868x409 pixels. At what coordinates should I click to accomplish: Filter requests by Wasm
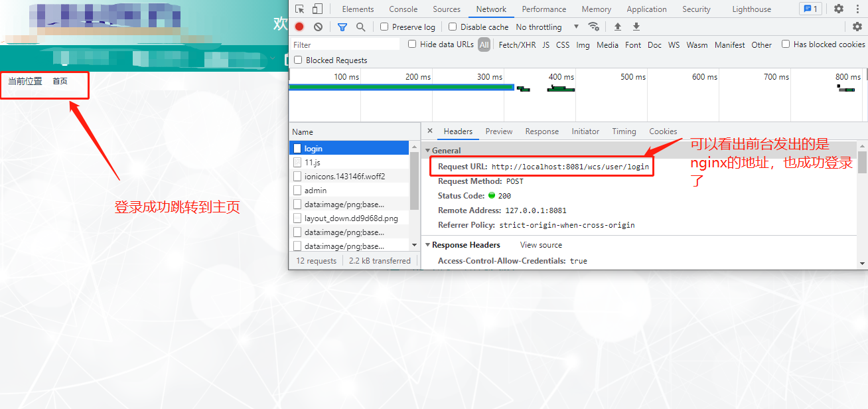click(697, 45)
